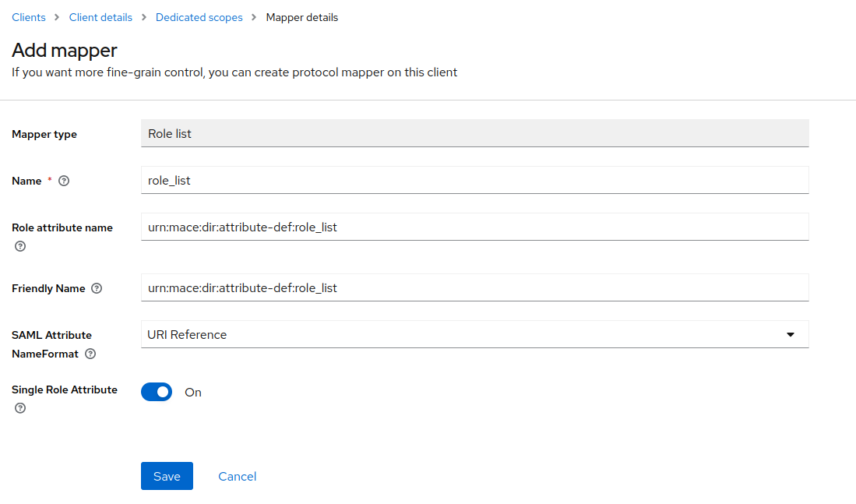Viewport: 856px width, 504px height.
Task: Click the read-only Mapper type field
Action: pos(474,134)
